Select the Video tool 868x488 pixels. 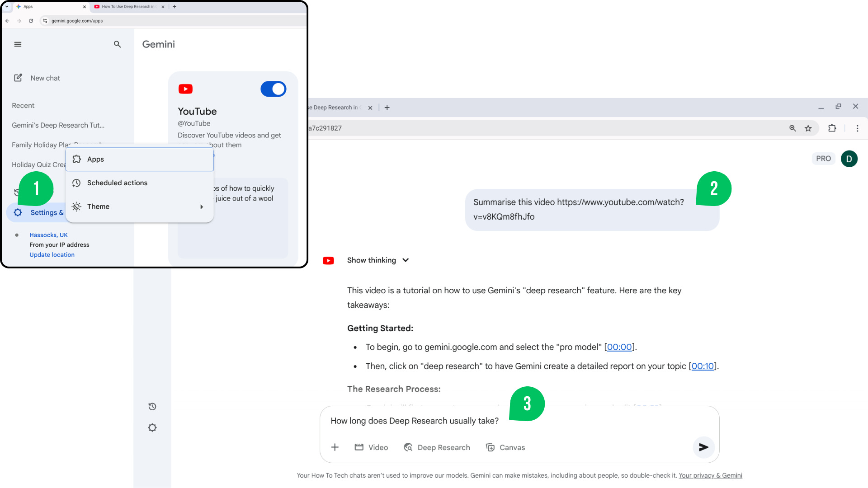coord(372,447)
